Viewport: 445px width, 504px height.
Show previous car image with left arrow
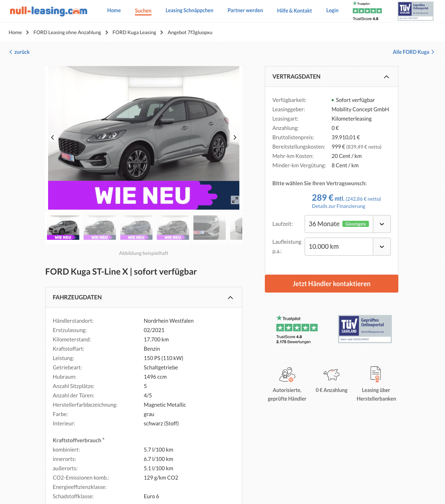pyautogui.click(x=53, y=137)
